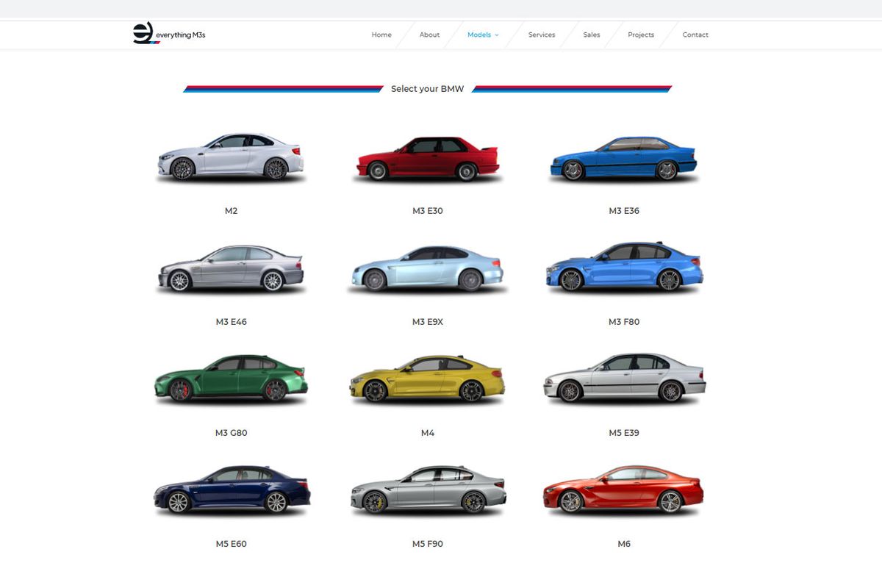
Task: Open the Home menu item
Action: click(381, 35)
